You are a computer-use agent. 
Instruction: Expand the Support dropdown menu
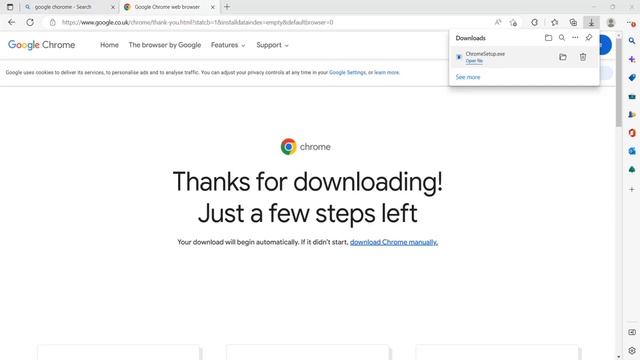[272, 45]
